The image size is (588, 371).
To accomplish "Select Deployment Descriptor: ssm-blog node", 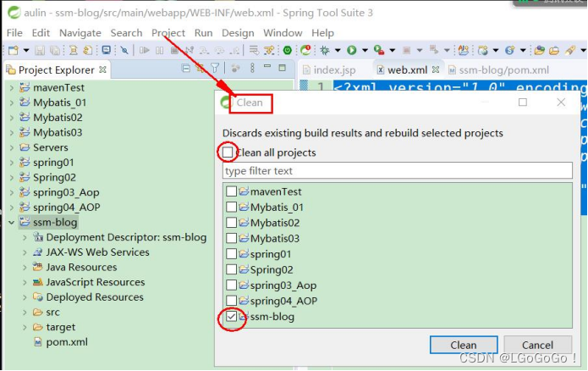I will point(120,237).
